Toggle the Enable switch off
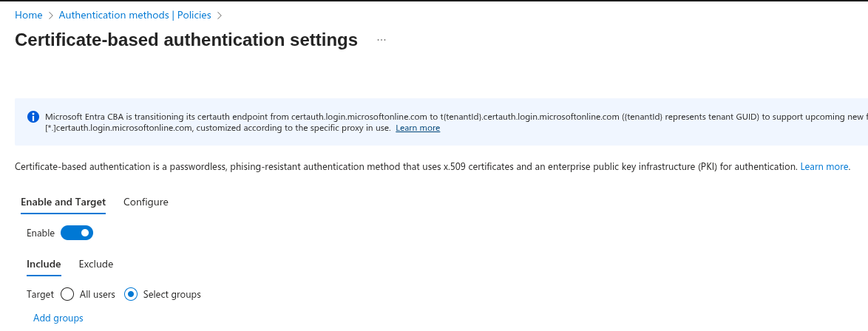Viewport: 868px width, 331px height. [x=77, y=233]
